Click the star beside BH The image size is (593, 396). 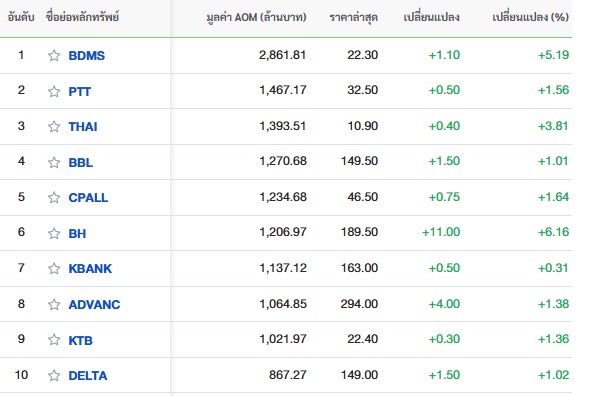coord(54,233)
